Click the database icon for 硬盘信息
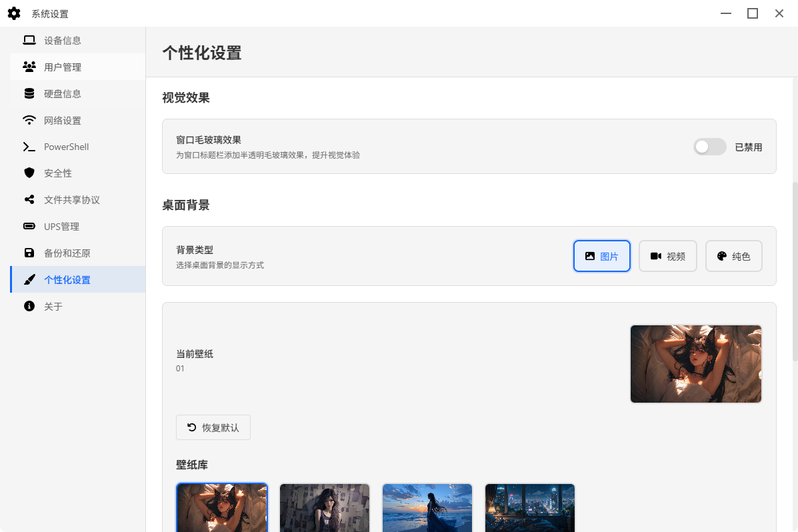The height and width of the screenshot is (532, 798). (29, 94)
